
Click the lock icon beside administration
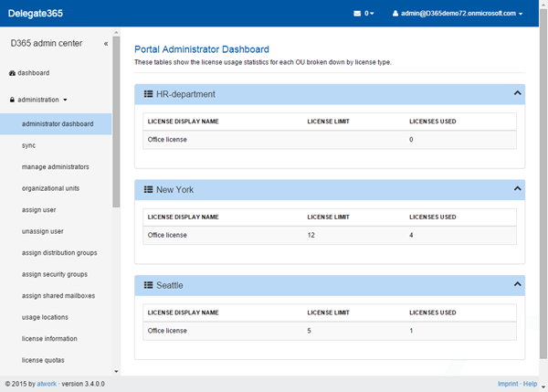tap(12, 99)
